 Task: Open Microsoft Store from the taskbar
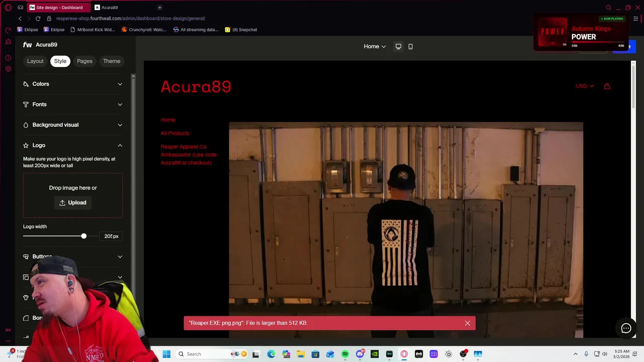click(315, 354)
